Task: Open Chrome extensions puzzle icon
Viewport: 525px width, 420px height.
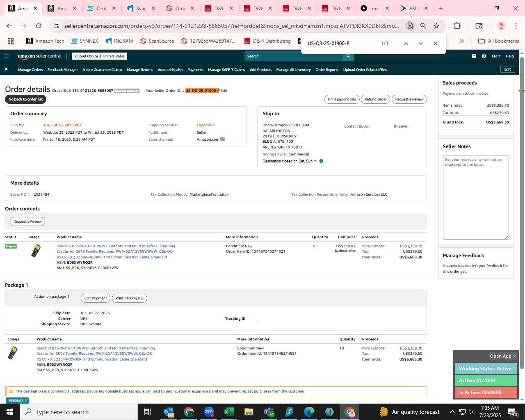Action: click(457, 26)
